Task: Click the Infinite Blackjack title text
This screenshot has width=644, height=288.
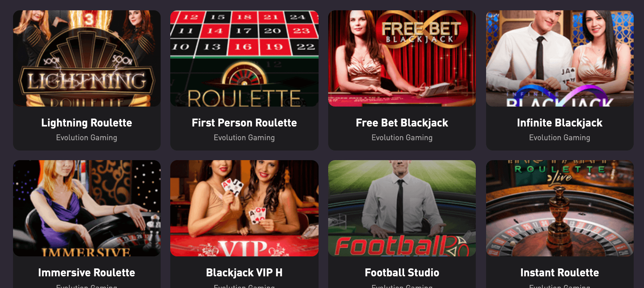Action: pos(560,123)
